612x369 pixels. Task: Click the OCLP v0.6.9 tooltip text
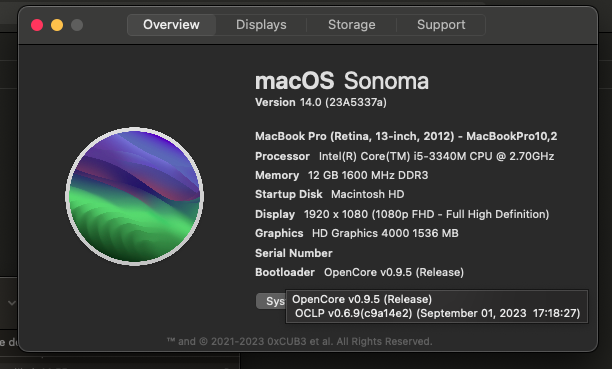point(438,314)
